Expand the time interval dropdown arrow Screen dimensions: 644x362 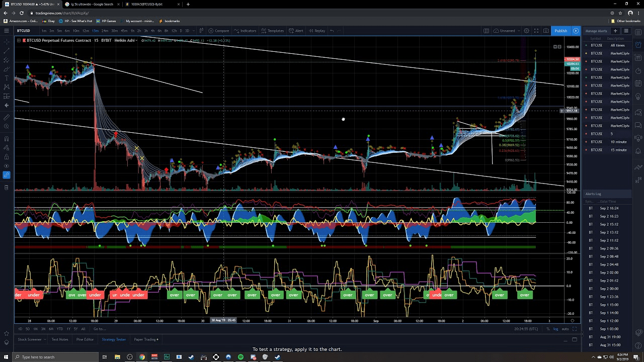click(x=194, y=31)
